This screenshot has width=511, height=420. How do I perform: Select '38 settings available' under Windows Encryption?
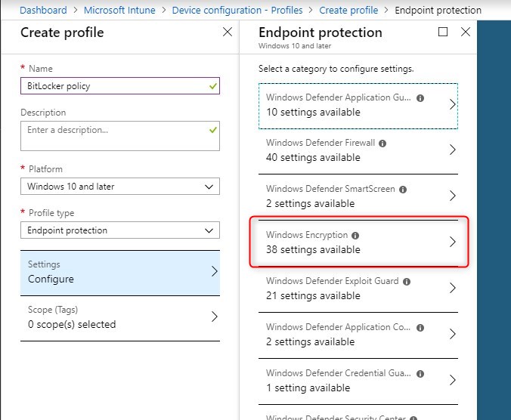[313, 250]
